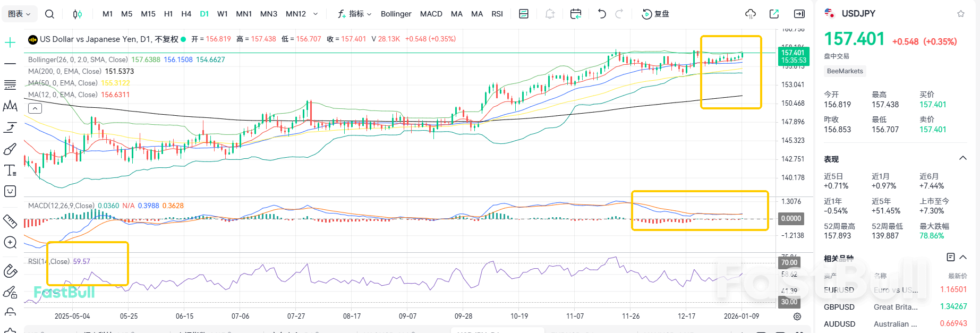The width and height of the screenshot is (980, 333).
Task: Click the calendar go-to-date icon
Action: tap(575, 14)
